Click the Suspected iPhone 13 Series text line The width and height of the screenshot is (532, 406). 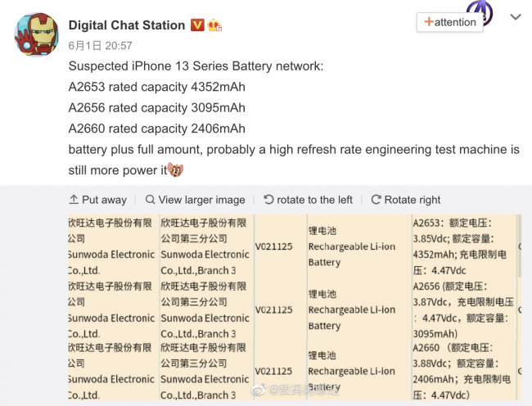[x=196, y=65]
